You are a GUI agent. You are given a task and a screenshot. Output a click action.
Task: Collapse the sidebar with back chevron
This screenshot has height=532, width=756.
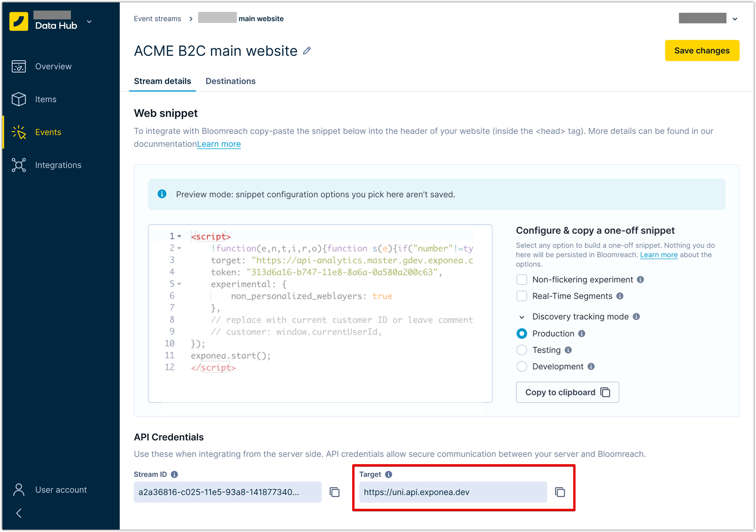[19, 513]
